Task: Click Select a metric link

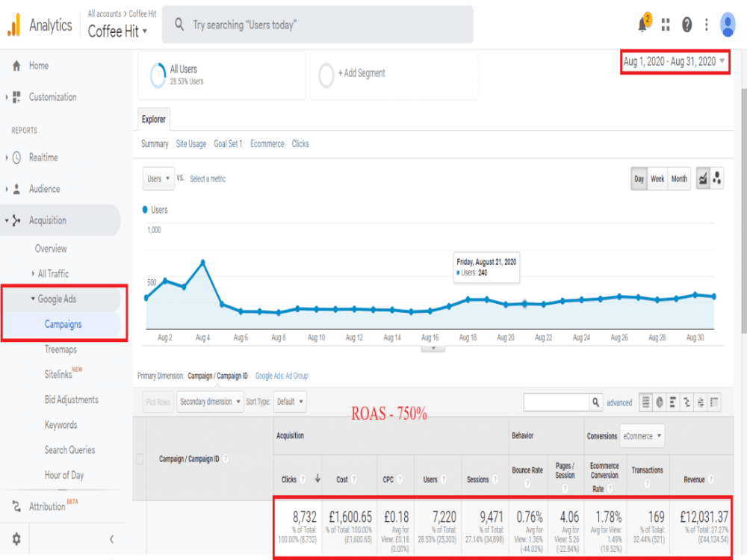Action: 208,179
